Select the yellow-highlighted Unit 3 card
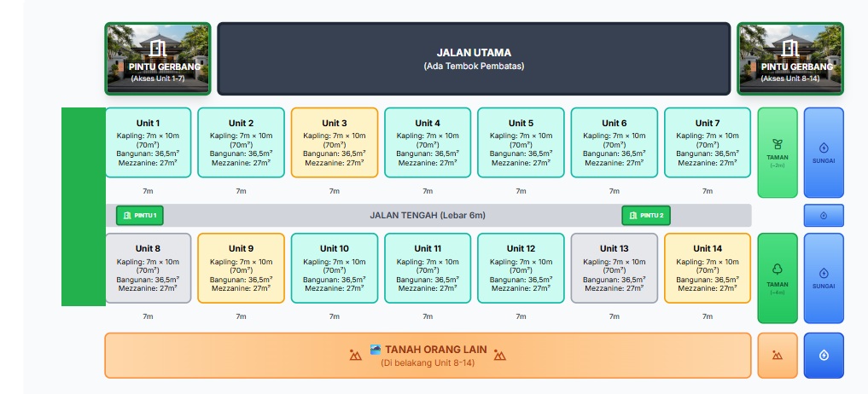This screenshot has width=868, height=394. point(334,142)
